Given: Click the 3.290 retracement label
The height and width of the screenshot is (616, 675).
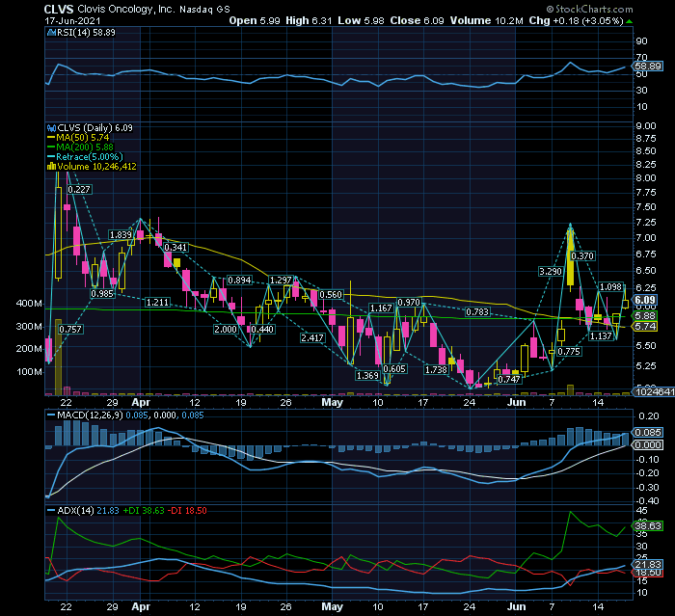Looking at the screenshot, I should [551, 272].
